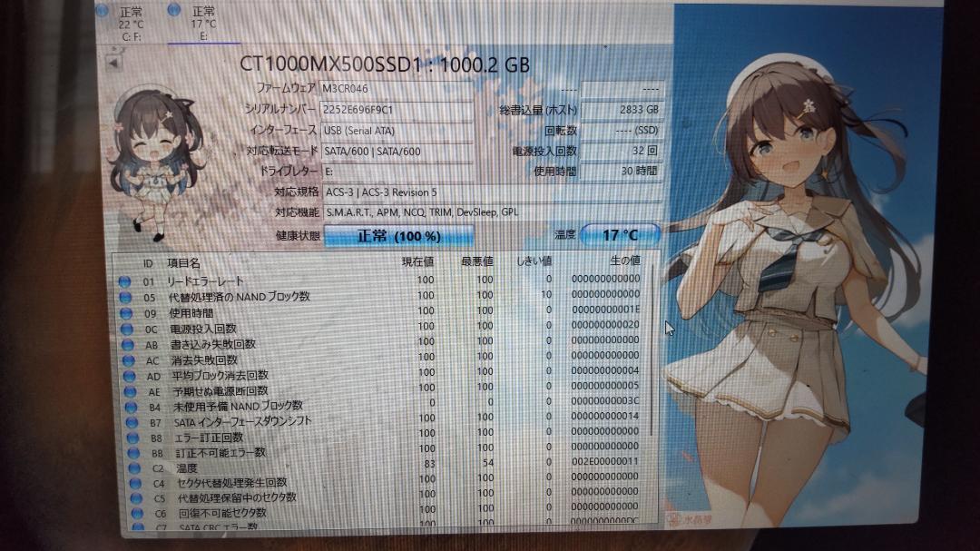Click status icon of row C5 代替処理保留中のセクタ数

(x=136, y=498)
